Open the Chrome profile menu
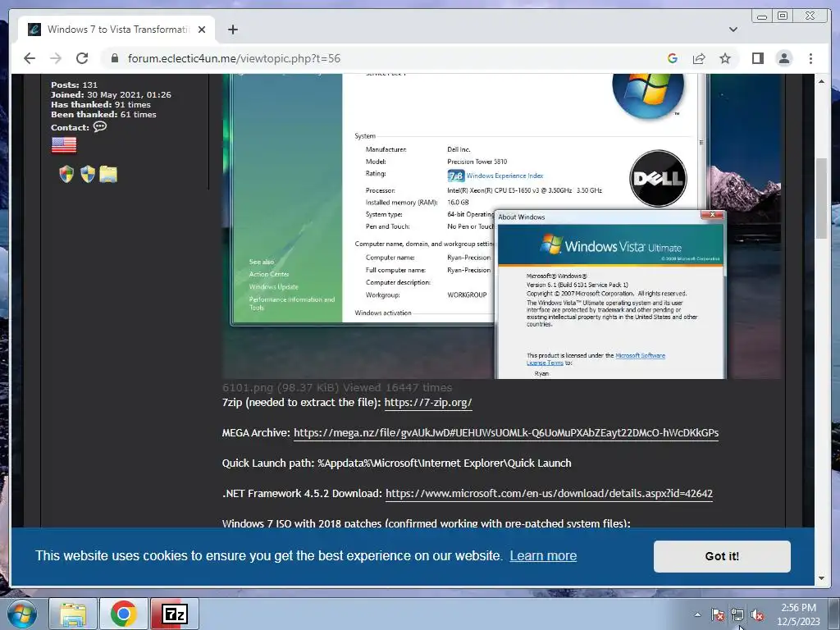The height and width of the screenshot is (630, 840). 783,58
